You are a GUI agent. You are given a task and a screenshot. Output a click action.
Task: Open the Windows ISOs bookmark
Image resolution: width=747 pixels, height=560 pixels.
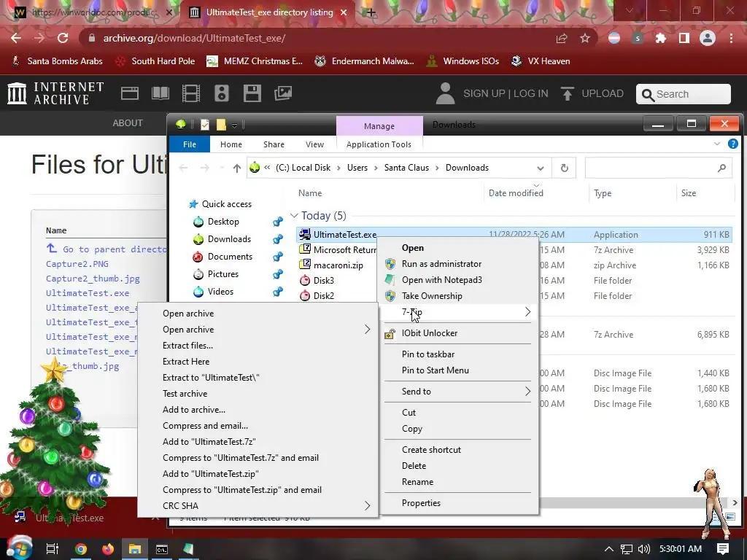(462, 61)
